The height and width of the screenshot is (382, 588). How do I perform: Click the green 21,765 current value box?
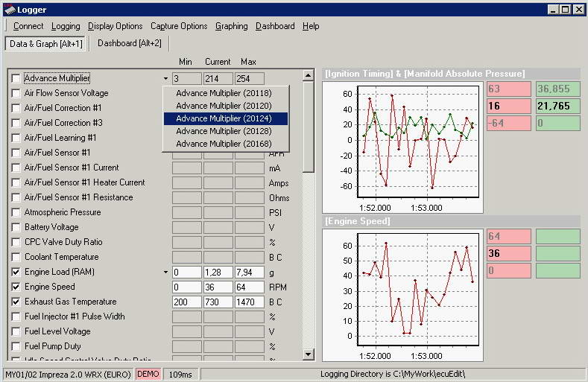557,106
